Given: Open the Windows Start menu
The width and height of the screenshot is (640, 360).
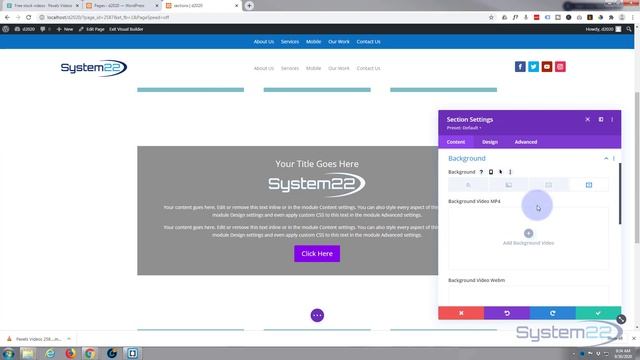Looking at the screenshot, I should [x=8, y=353].
